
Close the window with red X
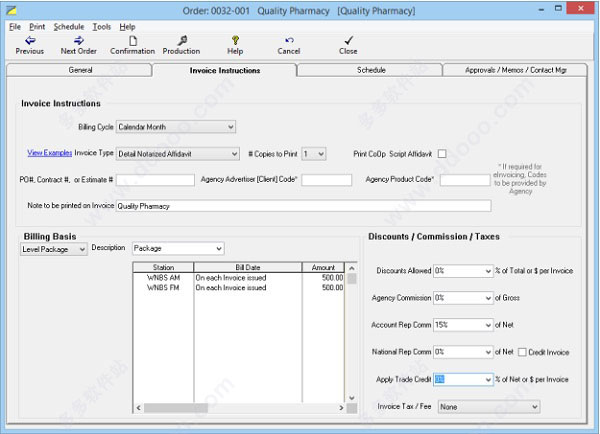tap(580, 8)
